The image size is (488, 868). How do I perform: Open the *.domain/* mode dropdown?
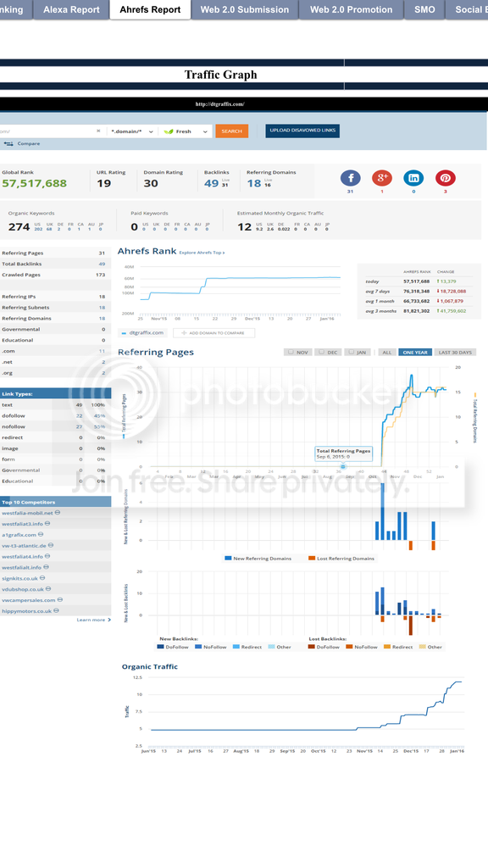132,131
